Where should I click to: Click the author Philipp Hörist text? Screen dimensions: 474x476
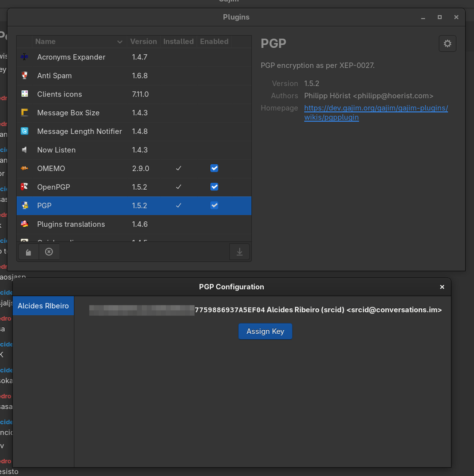point(369,96)
